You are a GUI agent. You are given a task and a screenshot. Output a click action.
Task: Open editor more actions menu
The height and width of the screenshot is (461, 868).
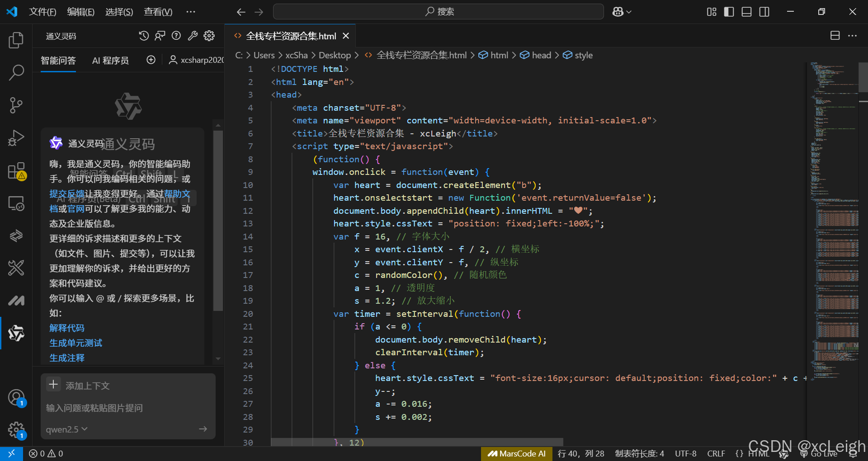point(852,36)
